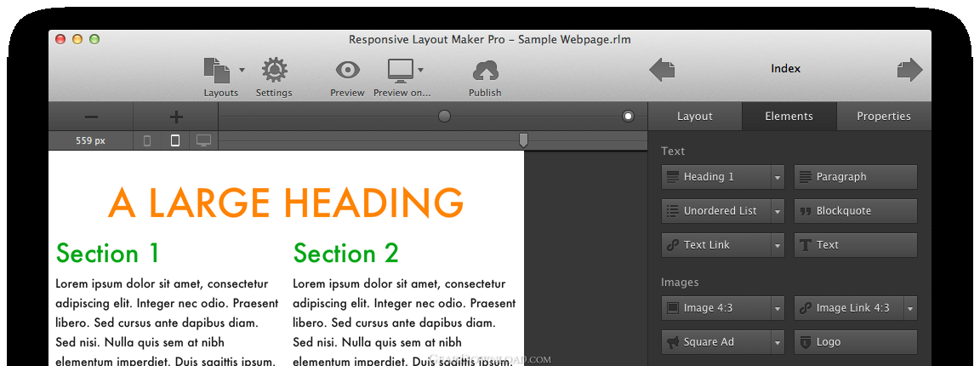Switch to the Elements tab
The height and width of the screenshot is (366, 980).
click(x=789, y=117)
